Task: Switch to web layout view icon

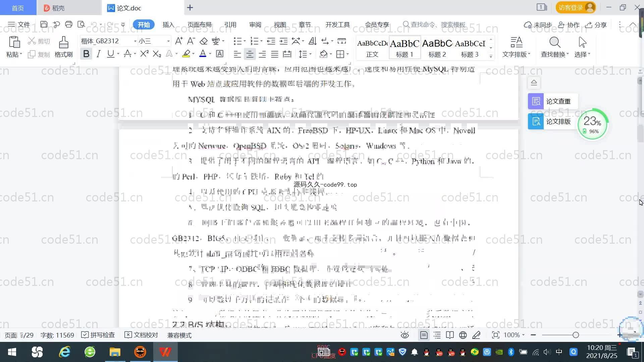Action: [463, 335]
